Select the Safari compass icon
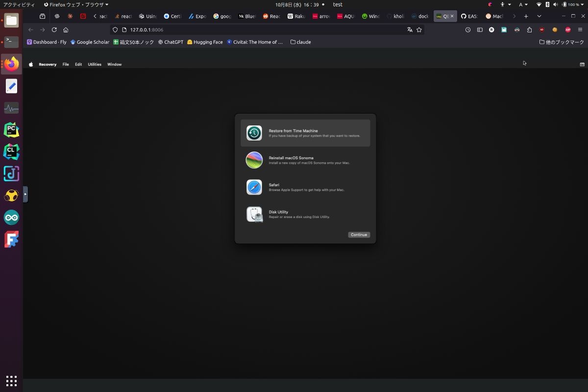This screenshot has height=392, width=588. tap(254, 187)
